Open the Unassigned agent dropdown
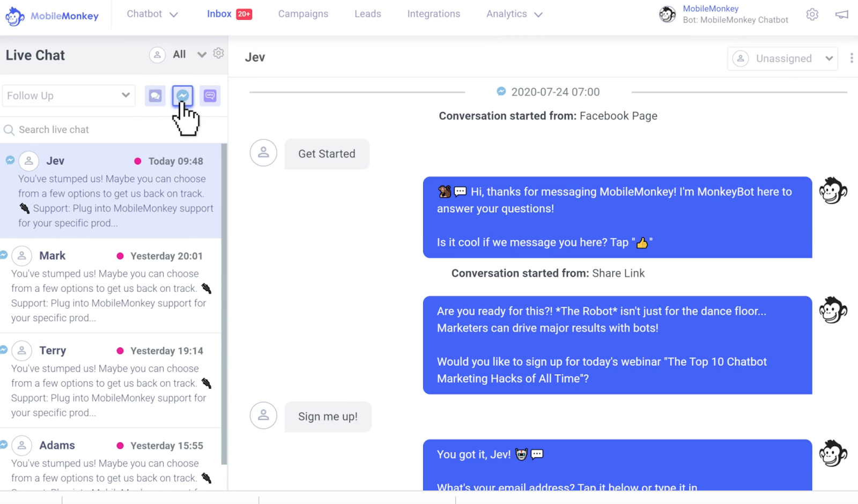Viewport: 858px width, 504px height. (782, 58)
